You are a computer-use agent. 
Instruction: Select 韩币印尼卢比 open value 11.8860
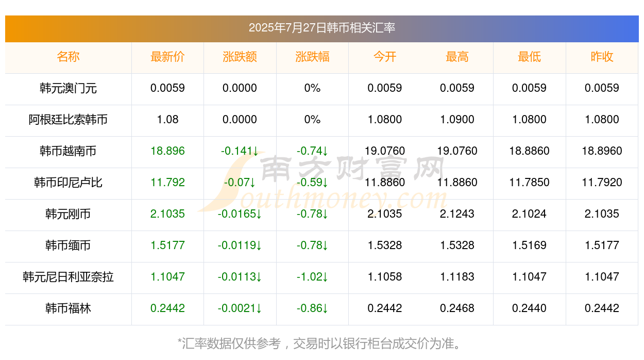(x=385, y=183)
